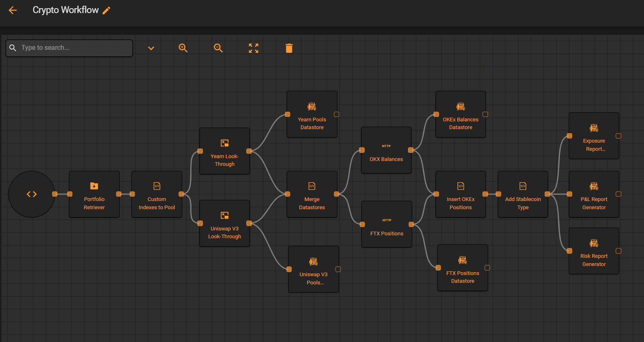
Task: Click the search field to find nodes
Action: click(x=69, y=48)
